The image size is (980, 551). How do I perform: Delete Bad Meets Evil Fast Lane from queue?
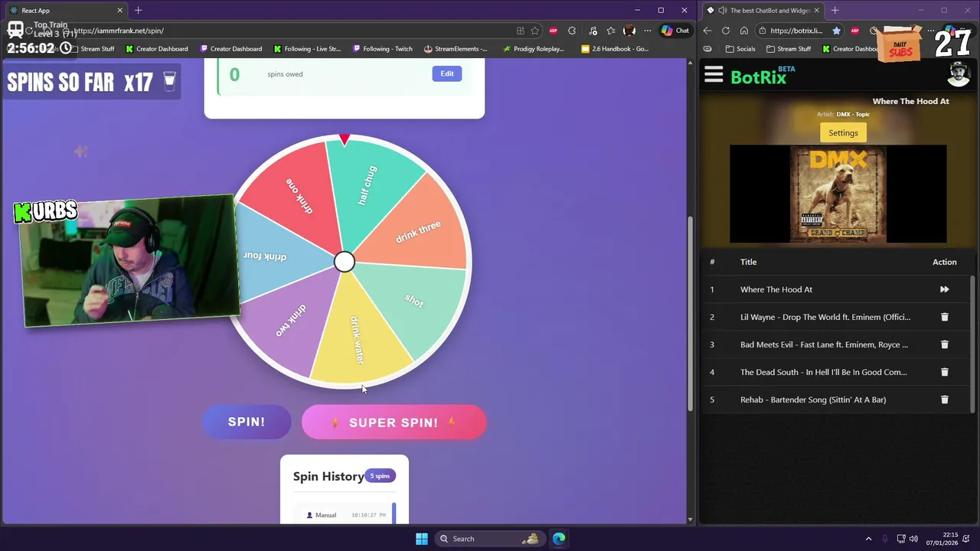tap(944, 344)
